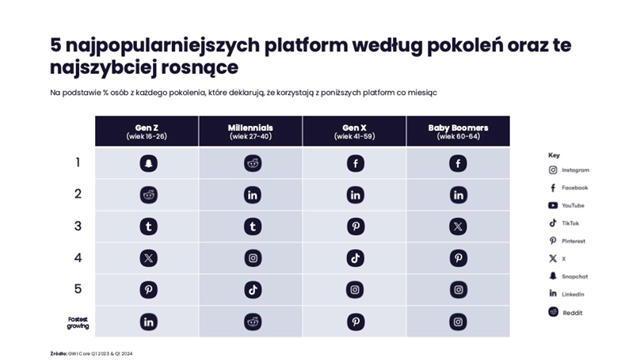Select the Gen Z column header

pos(147,131)
